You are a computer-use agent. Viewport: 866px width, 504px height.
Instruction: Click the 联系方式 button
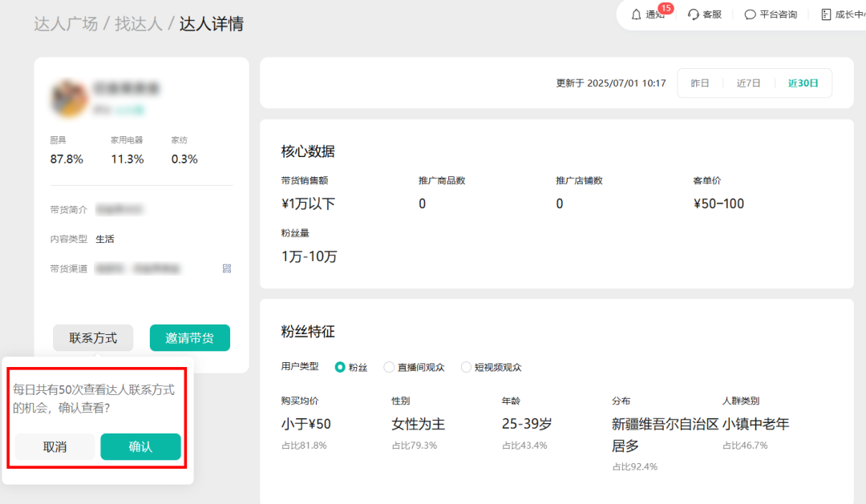93,338
